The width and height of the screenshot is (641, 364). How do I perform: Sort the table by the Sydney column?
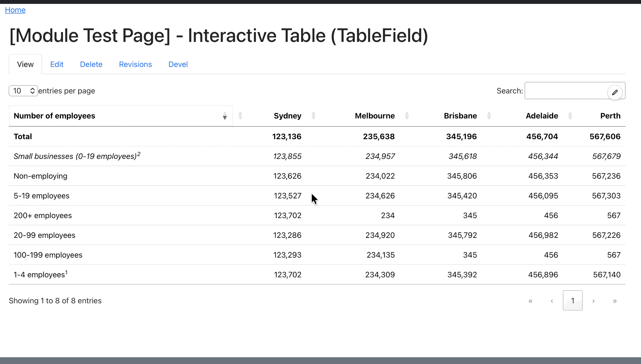coord(287,116)
